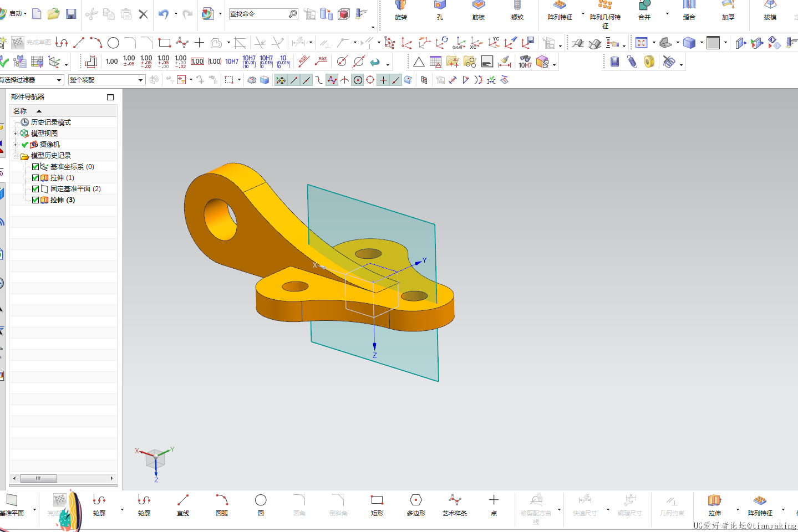This screenshot has width=798, height=532.
Task: Undo the last action
Action: coord(163,14)
